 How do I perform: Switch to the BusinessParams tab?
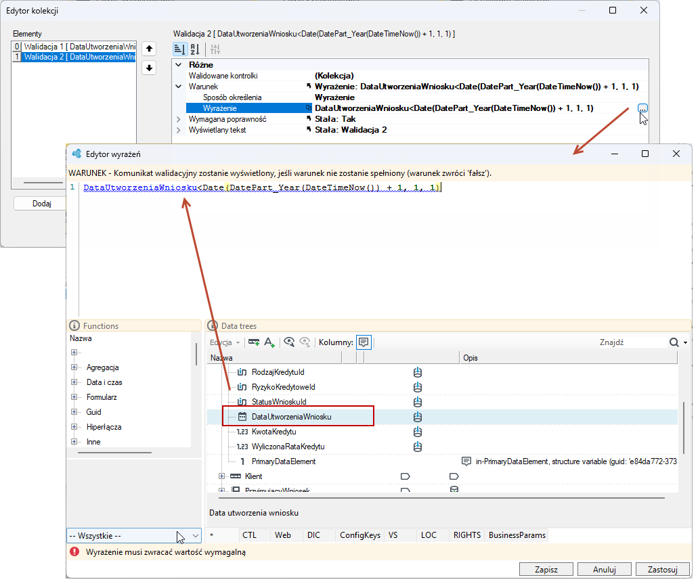coord(517,535)
